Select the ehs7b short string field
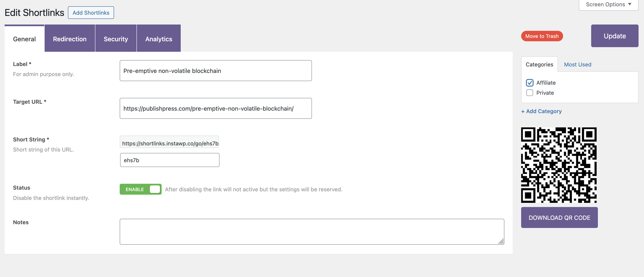 tap(170, 160)
